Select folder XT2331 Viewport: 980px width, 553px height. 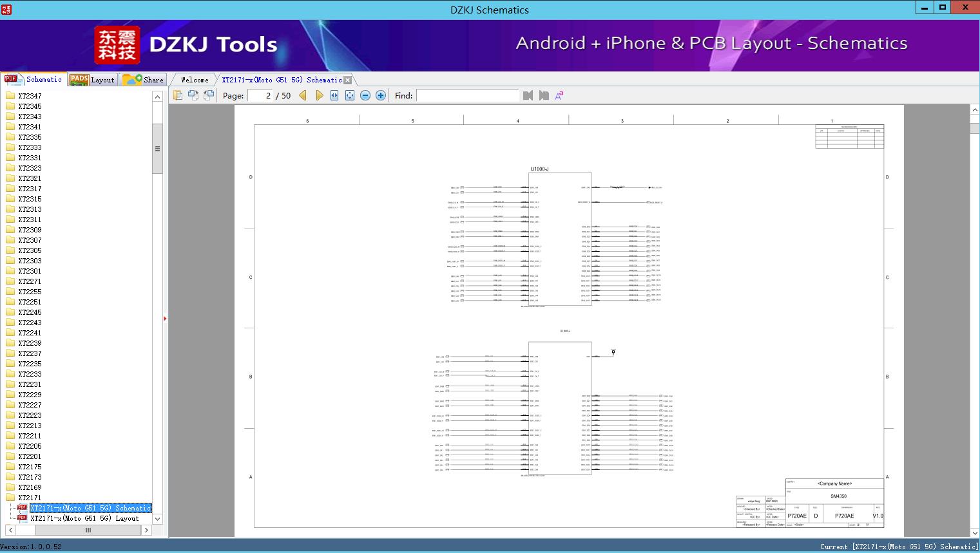point(30,158)
